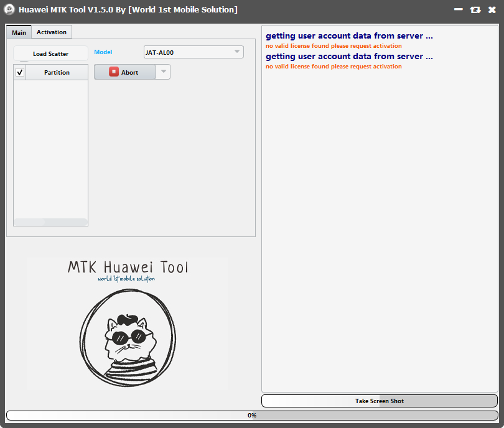
Task: Switch to the Main tab
Action: pyautogui.click(x=19, y=32)
